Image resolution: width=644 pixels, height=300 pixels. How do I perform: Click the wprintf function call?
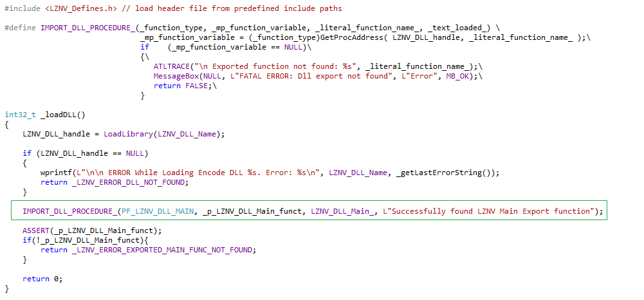[x=56, y=173]
